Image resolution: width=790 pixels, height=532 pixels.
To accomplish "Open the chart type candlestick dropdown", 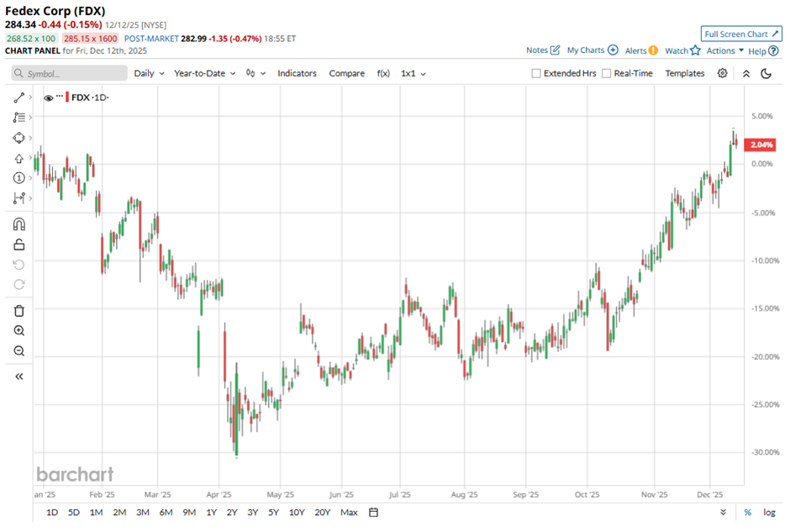I will (255, 74).
